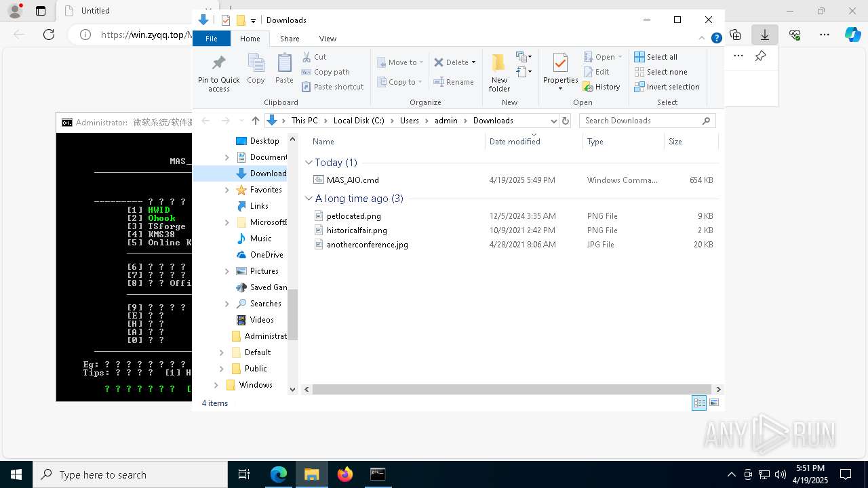
Task: Click Pin to Quick access icon
Action: [218, 73]
